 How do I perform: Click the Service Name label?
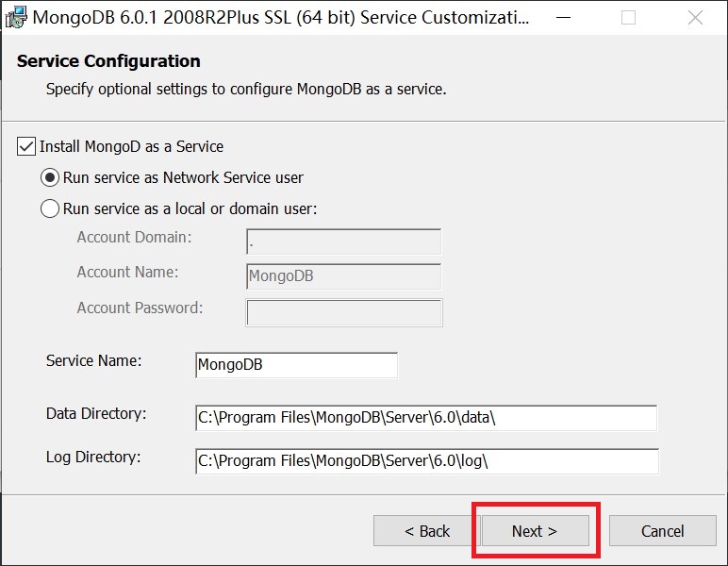click(x=93, y=360)
